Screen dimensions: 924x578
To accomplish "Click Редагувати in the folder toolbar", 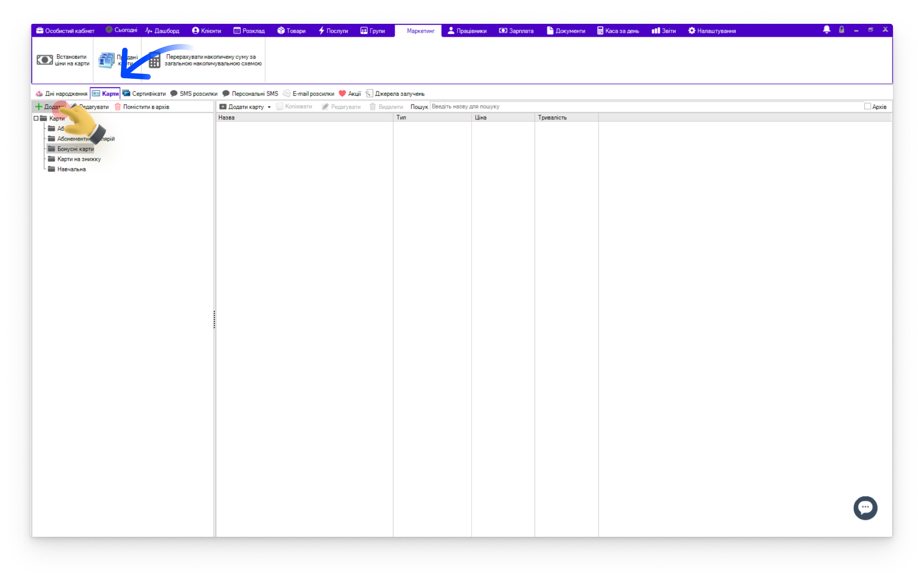I will 90,107.
